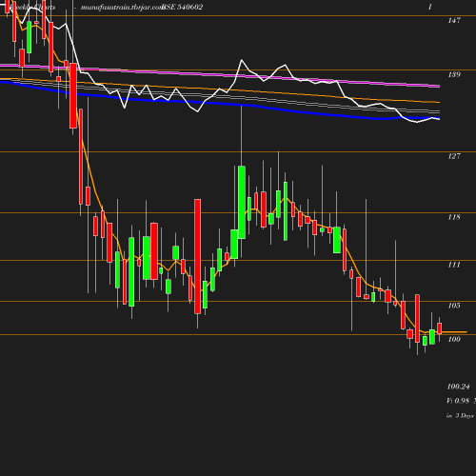Click the 'in 3 Days' text
This screenshot has width=476, height=476.
point(460,415)
